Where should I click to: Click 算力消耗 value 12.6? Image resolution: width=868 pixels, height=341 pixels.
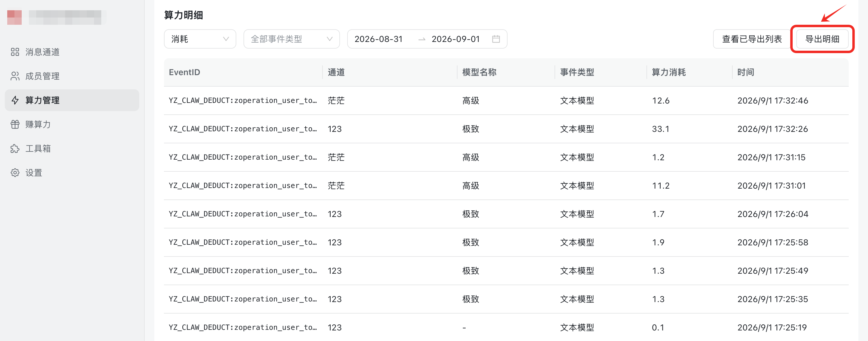click(x=660, y=100)
